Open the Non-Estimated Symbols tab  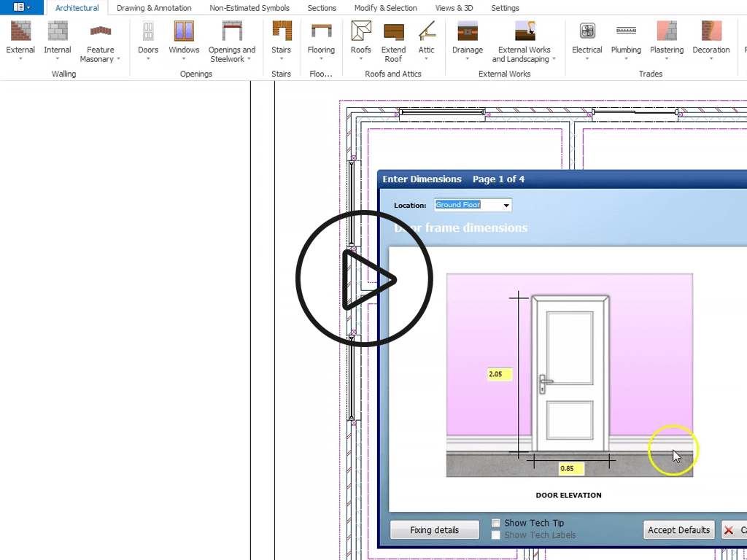[249, 8]
